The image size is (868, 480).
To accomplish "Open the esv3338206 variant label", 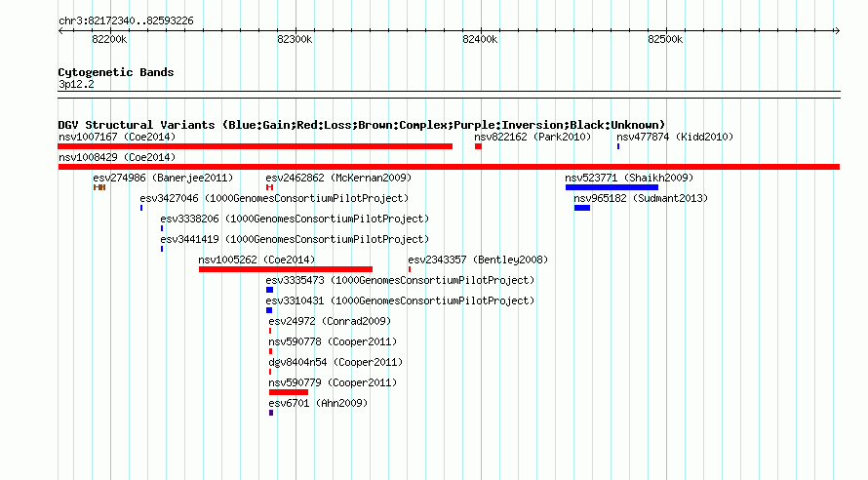I will coord(295,219).
